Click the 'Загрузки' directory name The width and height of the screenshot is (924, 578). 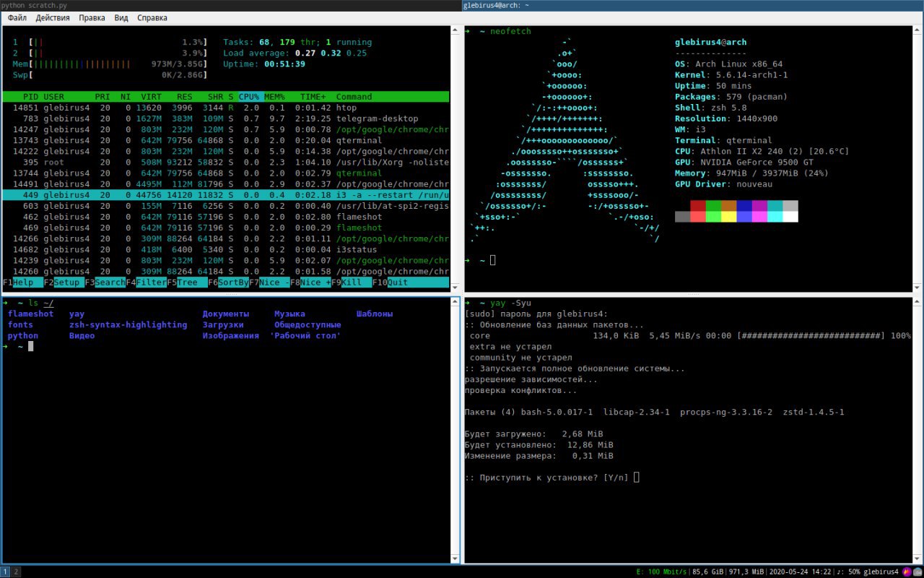pos(223,325)
